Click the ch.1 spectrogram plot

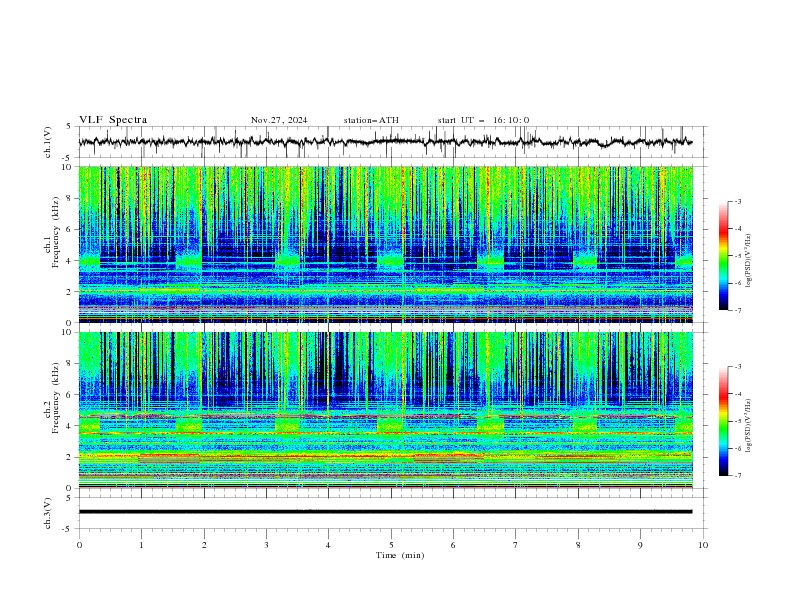pyautogui.click(x=386, y=244)
